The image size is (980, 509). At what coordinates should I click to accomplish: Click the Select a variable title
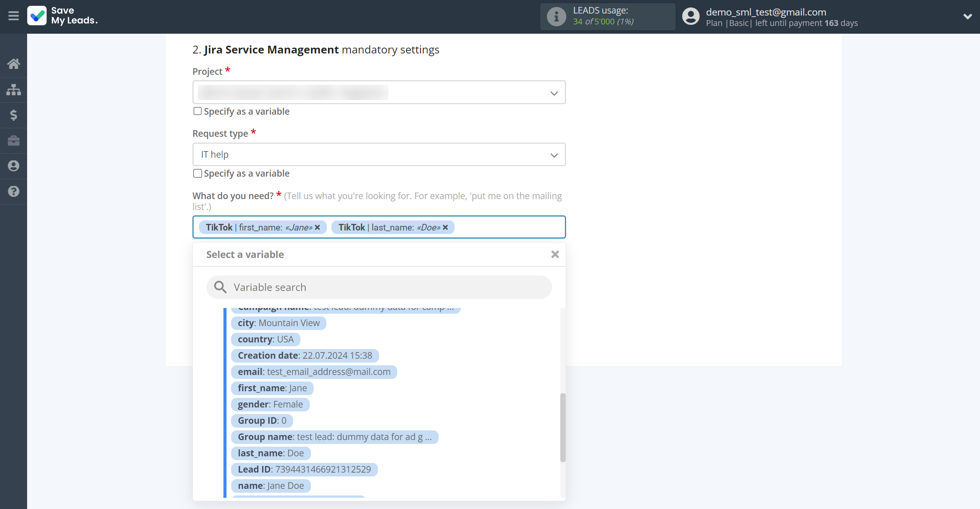(245, 254)
